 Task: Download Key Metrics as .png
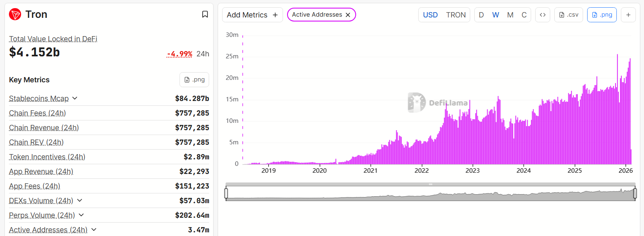194,80
